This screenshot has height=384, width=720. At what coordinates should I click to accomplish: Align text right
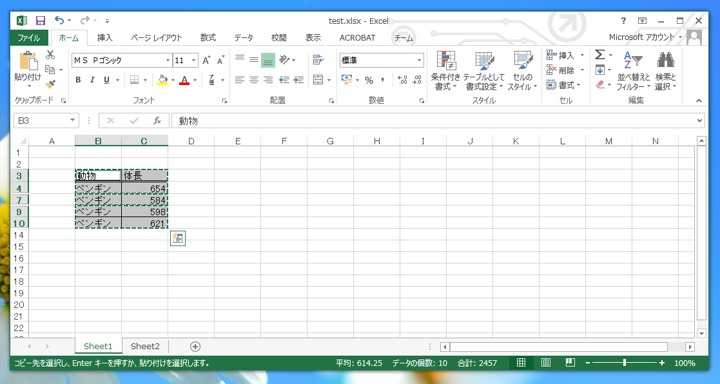pos(268,80)
